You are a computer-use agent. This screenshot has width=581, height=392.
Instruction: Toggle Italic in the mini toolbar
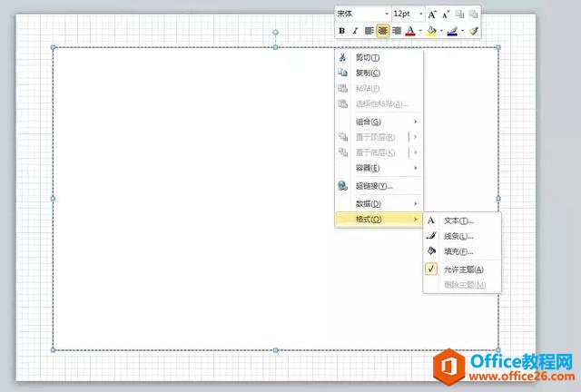[x=355, y=31]
